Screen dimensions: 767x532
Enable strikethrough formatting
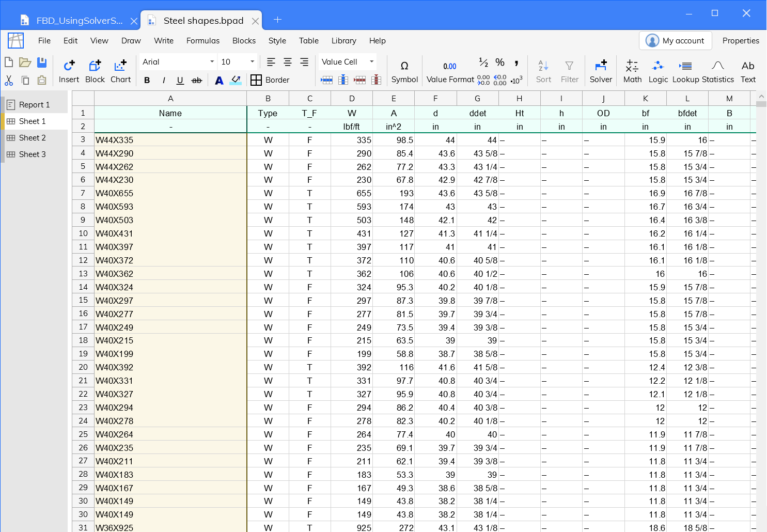coord(196,80)
